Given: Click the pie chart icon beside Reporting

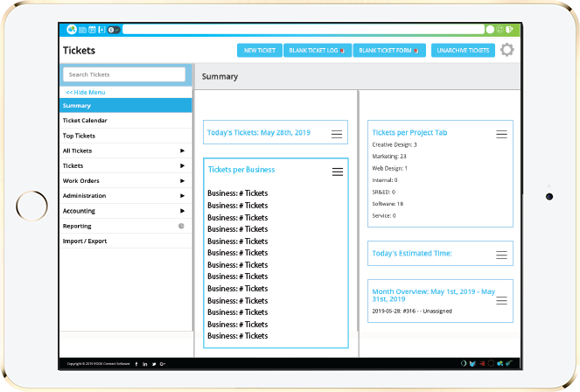Looking at the screenshot, I should pyautogui.click(x=181, y=226).
